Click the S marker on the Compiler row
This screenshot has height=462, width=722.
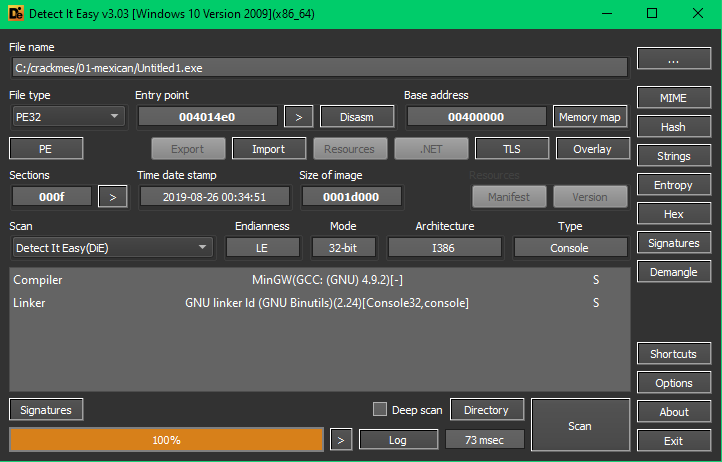(x=596, y=280)
